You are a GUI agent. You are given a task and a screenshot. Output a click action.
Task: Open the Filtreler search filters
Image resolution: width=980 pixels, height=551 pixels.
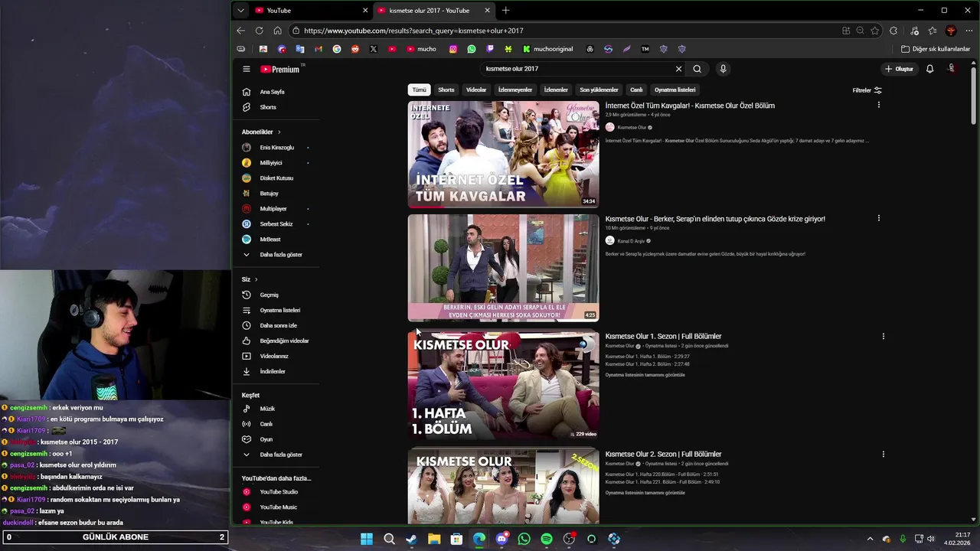pos(867,90)
